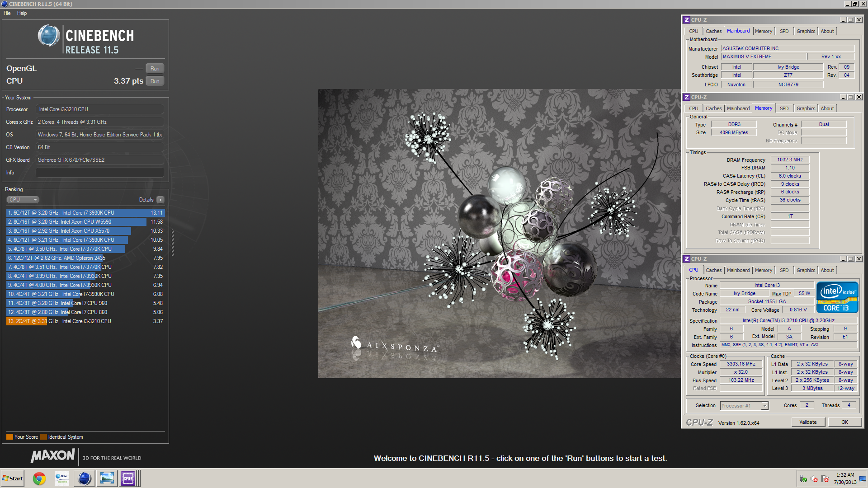This screenshot has height=488, width=868.
Task: Switch to Caches tab in CPU window
Action: (713, 270)
